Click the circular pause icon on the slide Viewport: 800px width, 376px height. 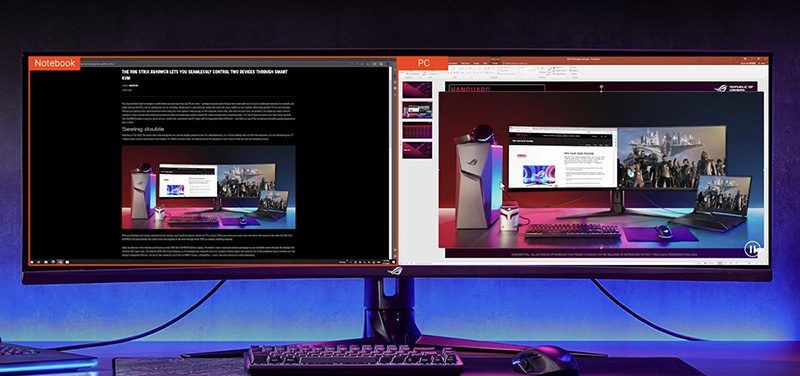pos(752,249)
